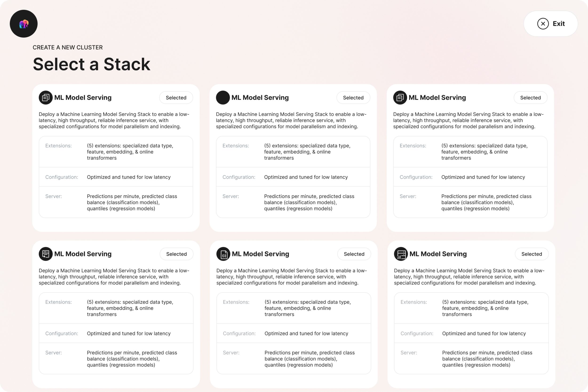Click the Exit button

551,24
